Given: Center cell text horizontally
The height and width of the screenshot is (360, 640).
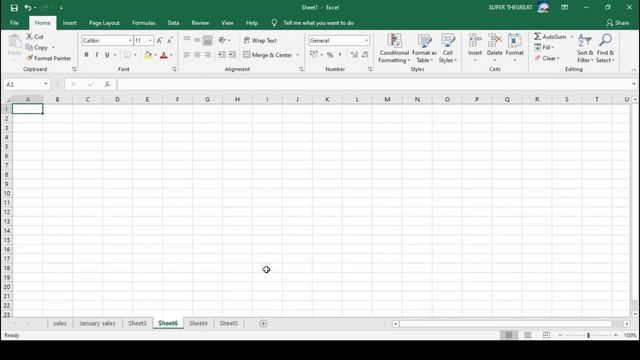Looking at the screenshot, I should click(197, 55).
